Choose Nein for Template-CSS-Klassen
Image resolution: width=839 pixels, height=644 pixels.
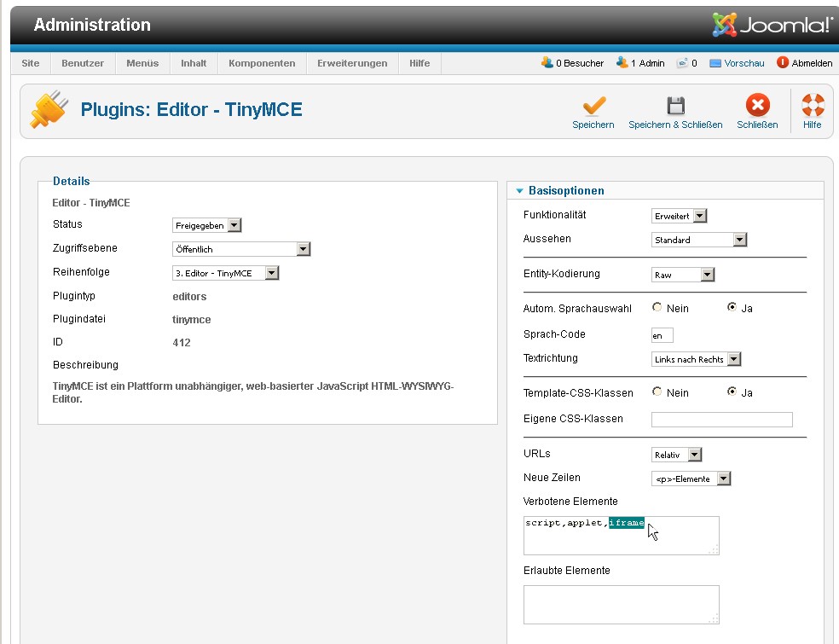click(x=657, y=392)
